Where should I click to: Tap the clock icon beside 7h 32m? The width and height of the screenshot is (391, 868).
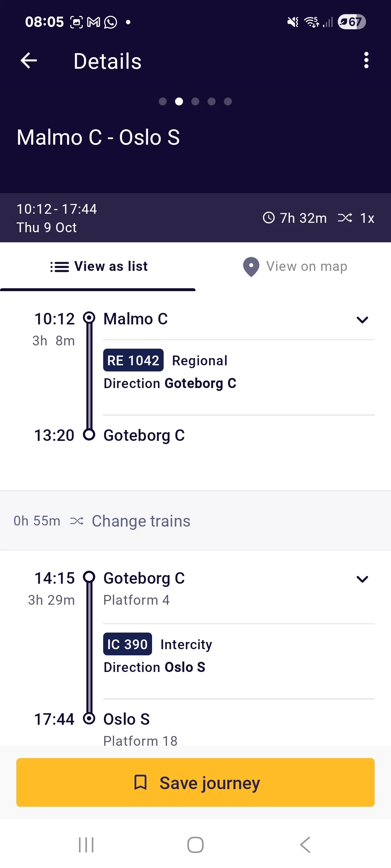[x=269, y=218]
